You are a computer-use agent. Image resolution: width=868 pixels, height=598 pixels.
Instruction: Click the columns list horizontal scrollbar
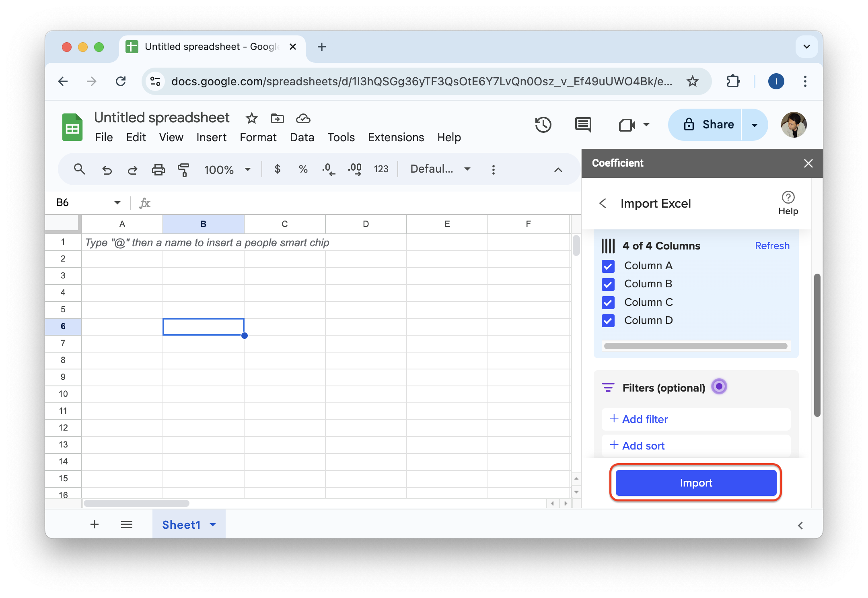[695, 346]
